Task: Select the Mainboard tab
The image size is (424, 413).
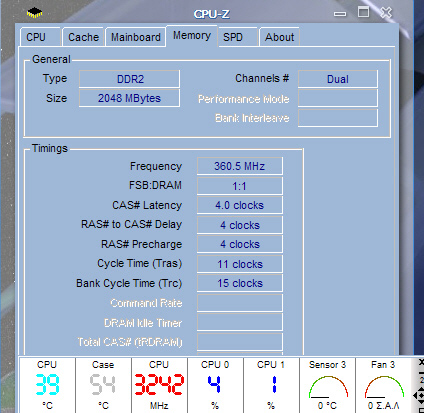Action: tap(136, 37)
